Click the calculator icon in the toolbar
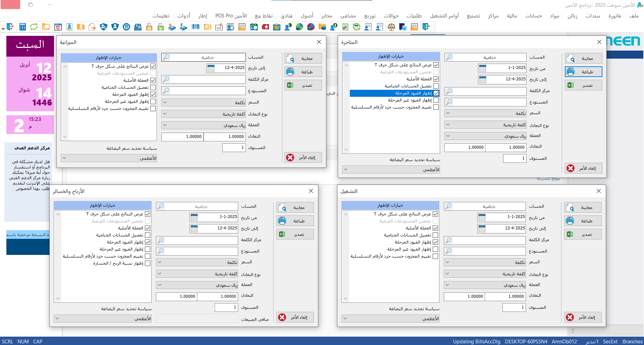 click(x=22, y=27)
